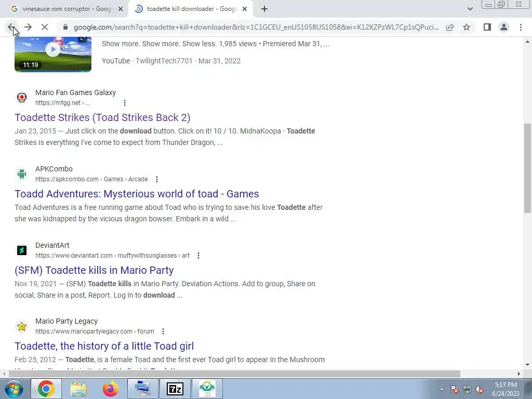Click the APKCombo android favicon
The width and height of the screenshot is (532, 399).
22,174
